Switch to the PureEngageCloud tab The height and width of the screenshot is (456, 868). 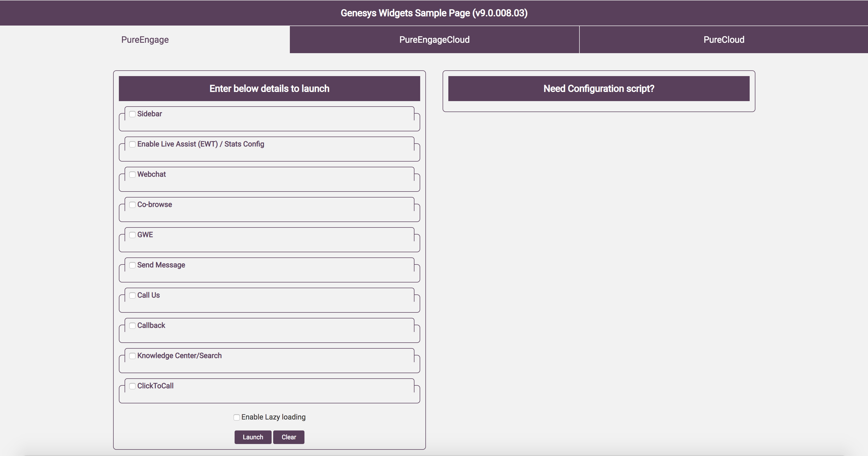coord(434,40)
